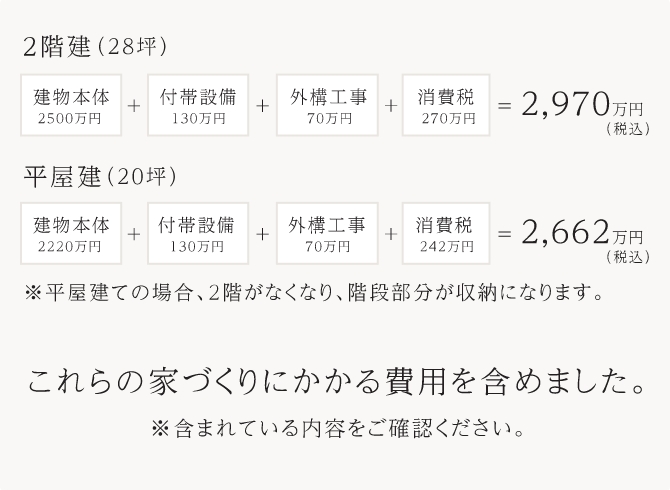Click the first plus sign in 2階建 row
Viewport: 670px width, 490px height.
134,106
